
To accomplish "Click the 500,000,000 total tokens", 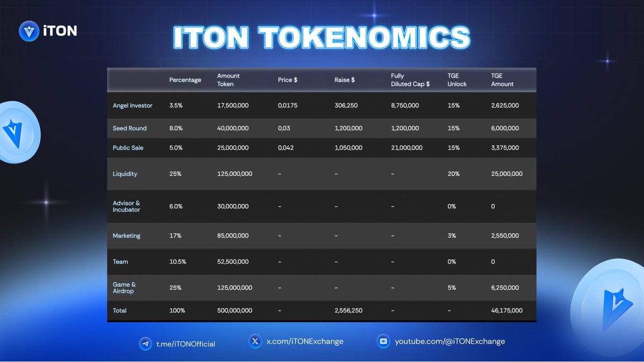I will click(x=235, y=311).
